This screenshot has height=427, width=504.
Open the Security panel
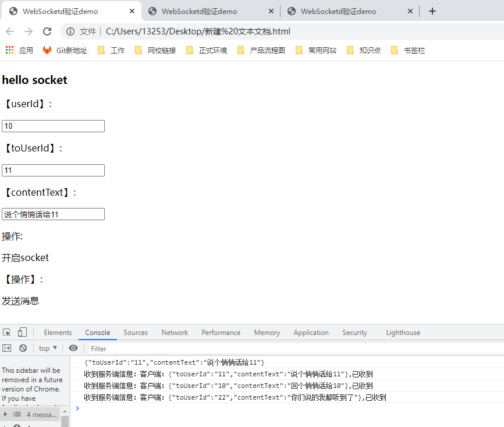point(354,333)
